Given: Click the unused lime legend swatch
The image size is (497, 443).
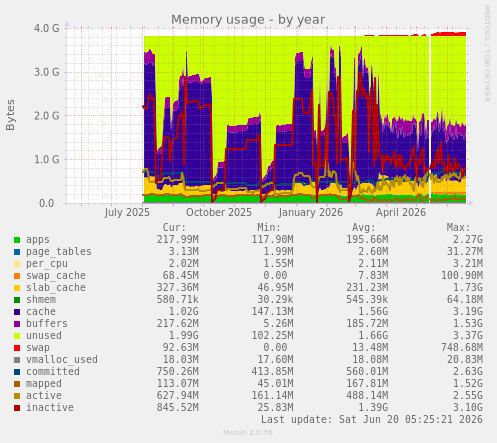Looking at the screenshot, I should click(x=17, y=336).
